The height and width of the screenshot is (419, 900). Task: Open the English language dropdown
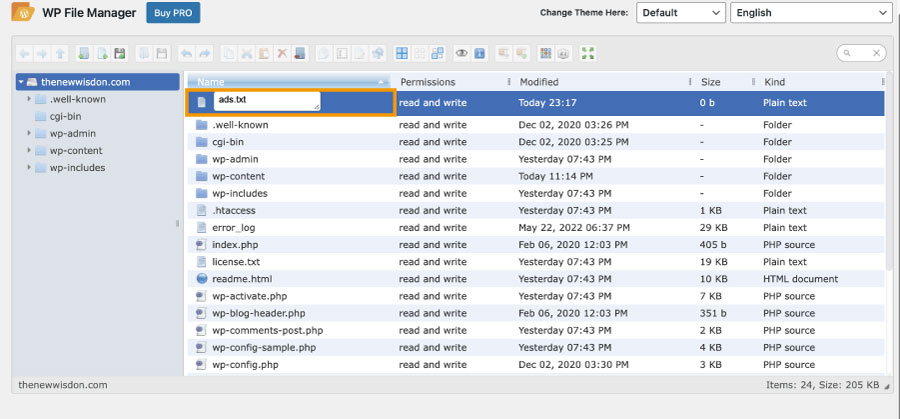811,13
